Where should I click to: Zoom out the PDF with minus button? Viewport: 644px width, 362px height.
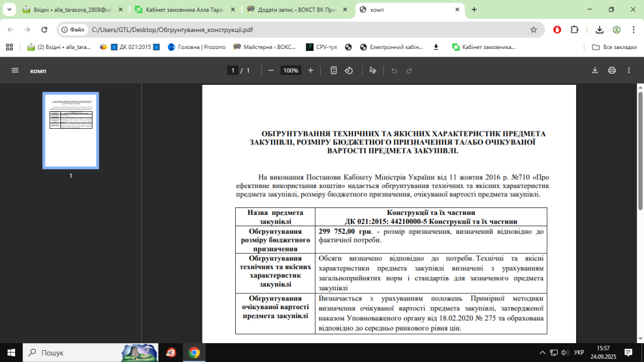(271, 70)
